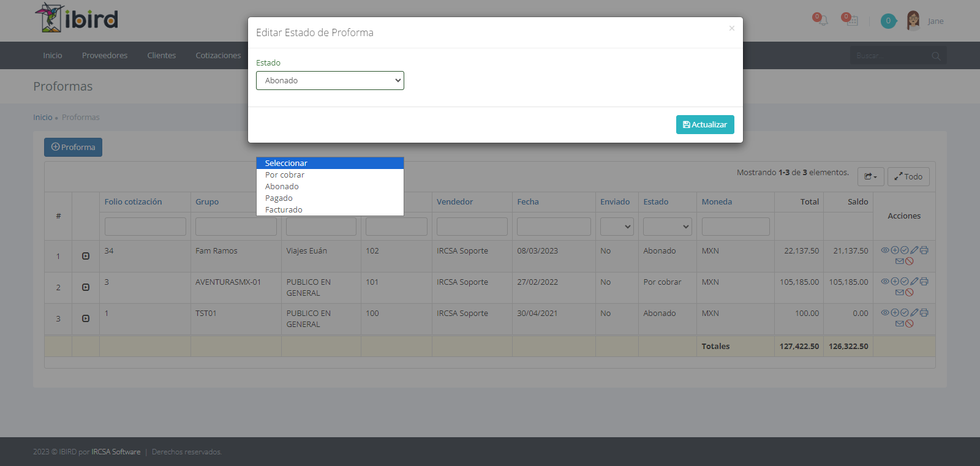
Task: Print the AVENTURASMX-01 proforma
Action: (x=924, y=281)
